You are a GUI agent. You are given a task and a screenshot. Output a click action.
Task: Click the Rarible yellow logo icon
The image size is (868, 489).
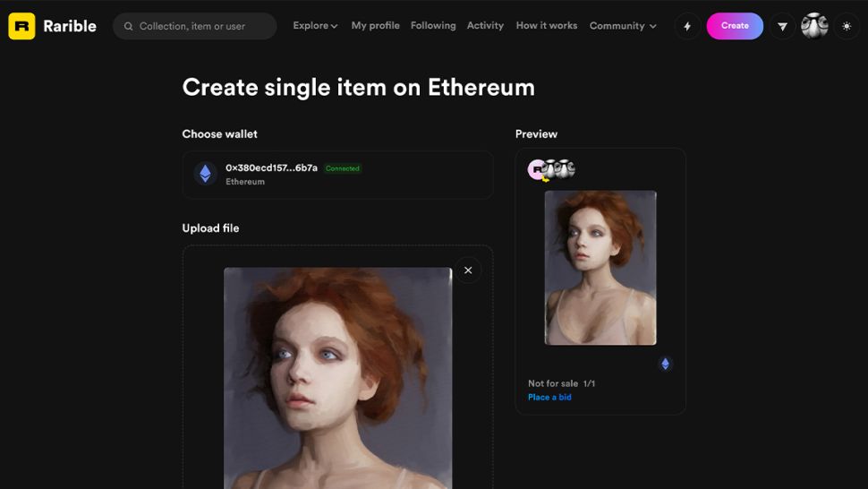(21, 26)
